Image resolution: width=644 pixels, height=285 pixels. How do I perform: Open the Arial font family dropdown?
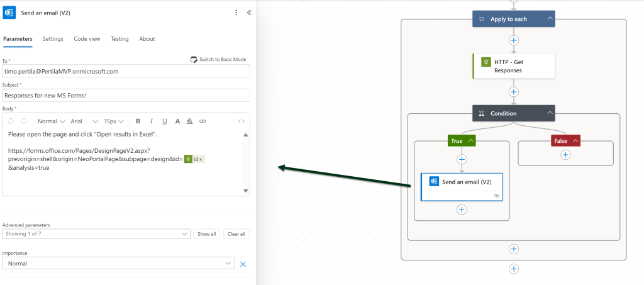pyautogui.click(x=84, y=121)
